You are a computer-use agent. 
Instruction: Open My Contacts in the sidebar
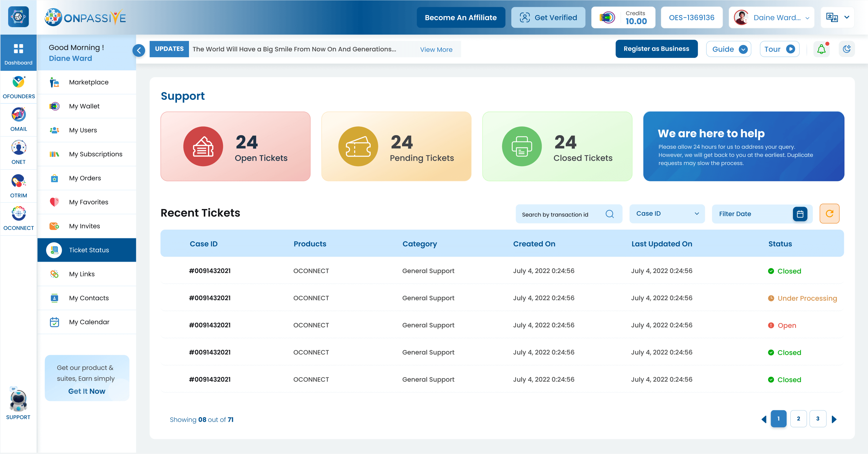86,298
